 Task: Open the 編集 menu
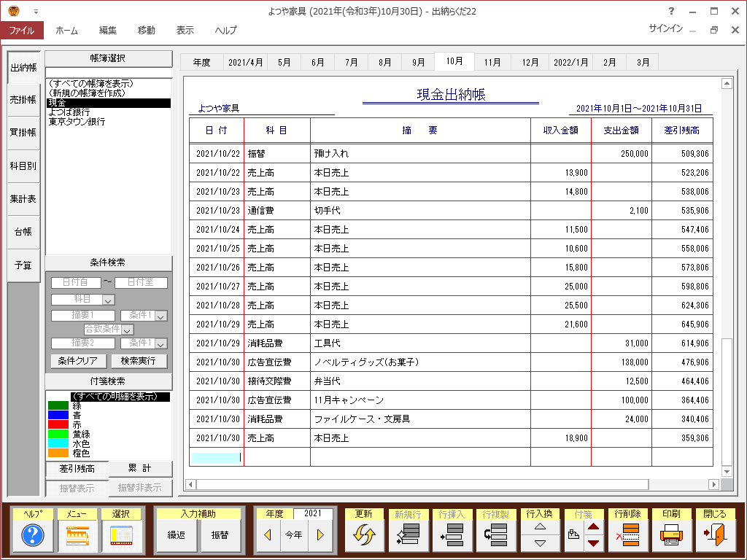coord(108,30)
